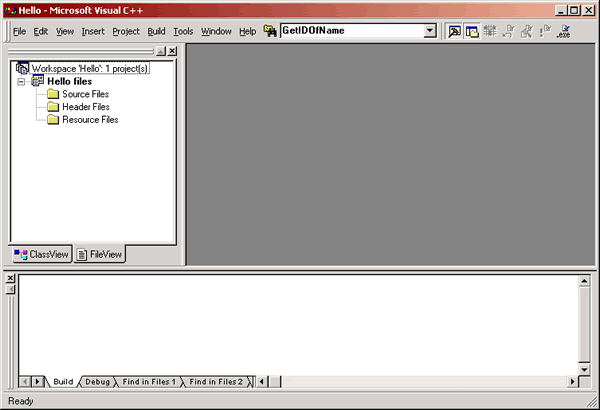
Task: Select the Source Files tree item
Action: 85,94
